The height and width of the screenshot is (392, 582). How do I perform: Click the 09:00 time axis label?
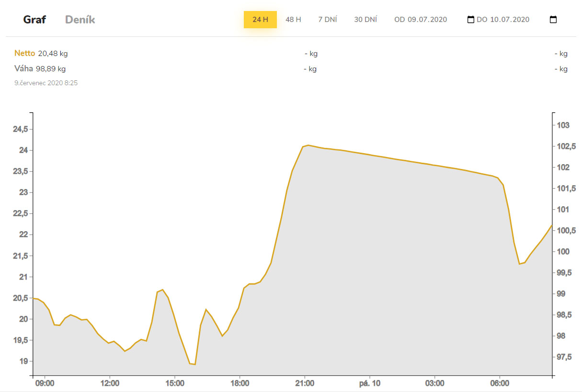pos(45,384)
